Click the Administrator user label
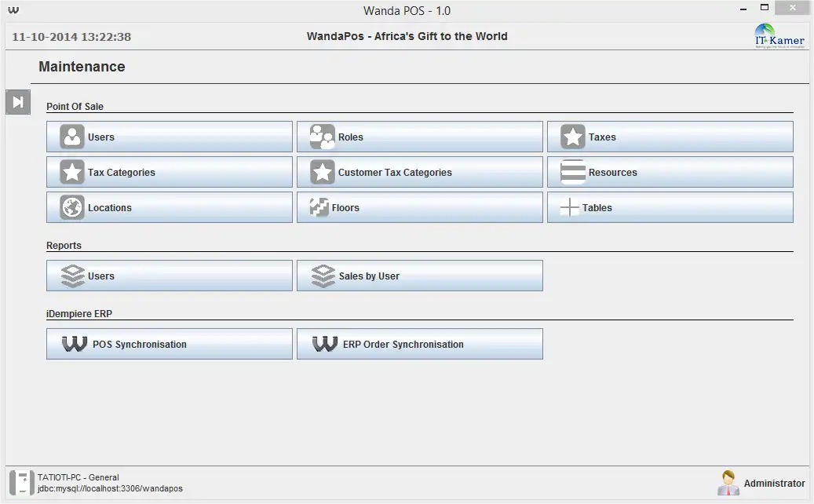Screen dimensions: 814x504 tap(774, 484)
